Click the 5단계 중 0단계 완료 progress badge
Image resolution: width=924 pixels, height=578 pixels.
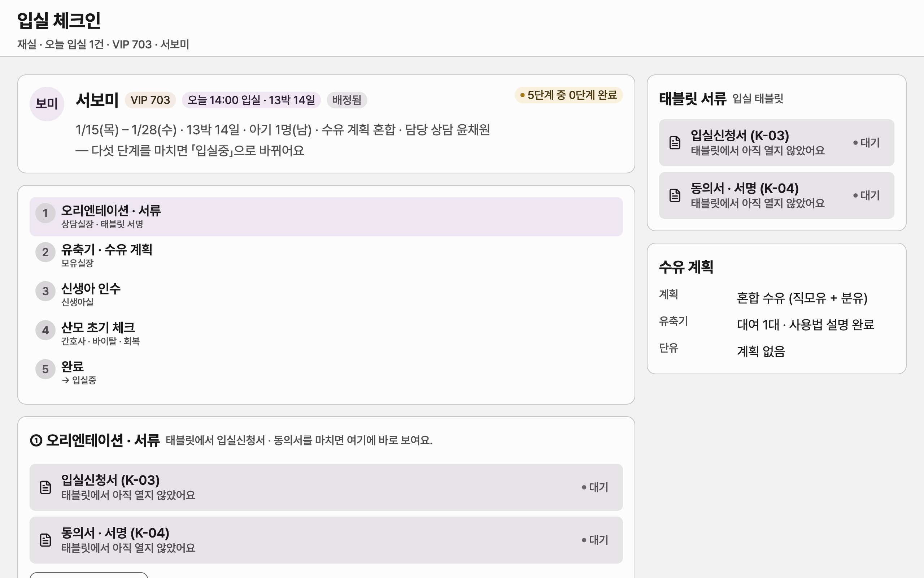(568, 95)
